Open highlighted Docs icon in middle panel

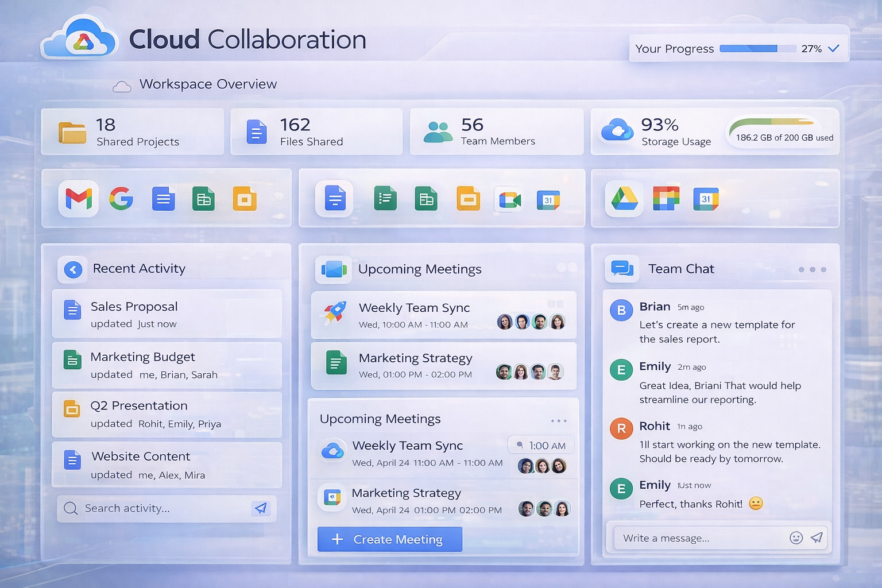click(335, 199)
